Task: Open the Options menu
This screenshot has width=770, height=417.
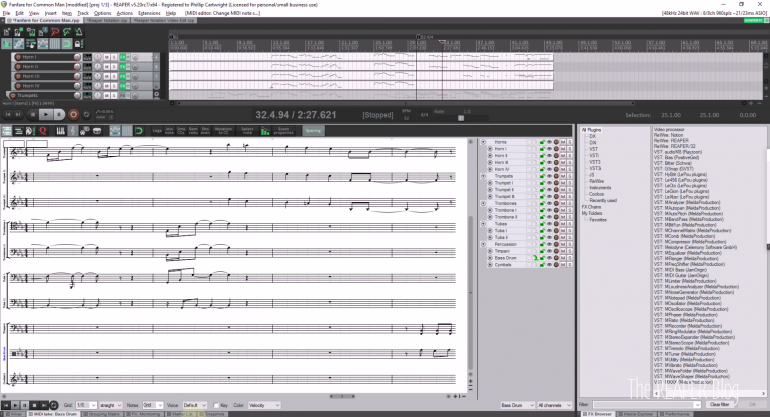Action: pyautogui.click(x=102, y=13)
